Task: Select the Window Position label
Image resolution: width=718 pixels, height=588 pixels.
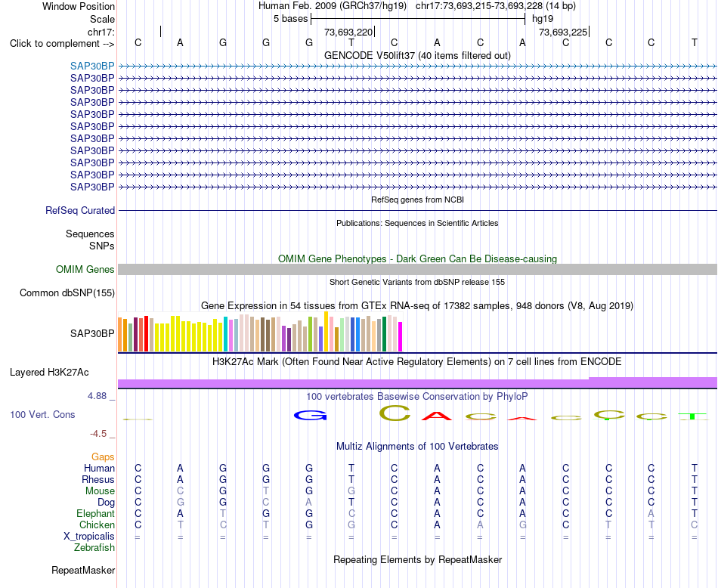Action: tap(79, 6)
